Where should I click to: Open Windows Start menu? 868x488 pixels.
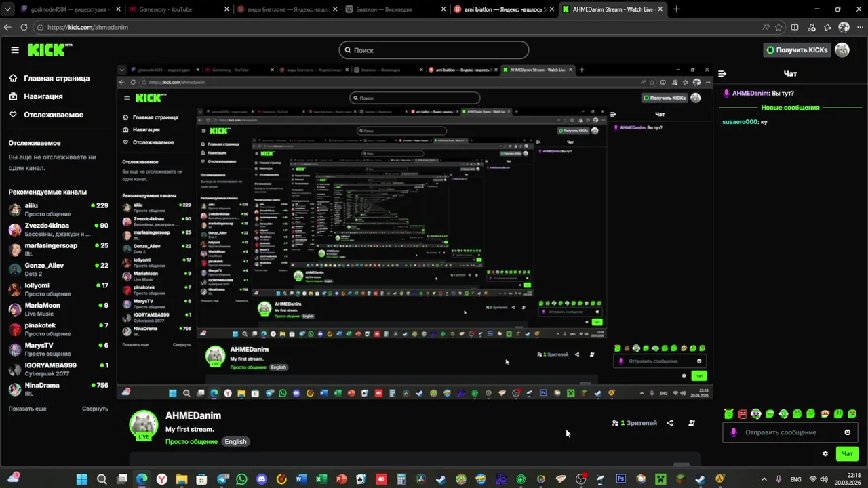(x=82, y=479)
